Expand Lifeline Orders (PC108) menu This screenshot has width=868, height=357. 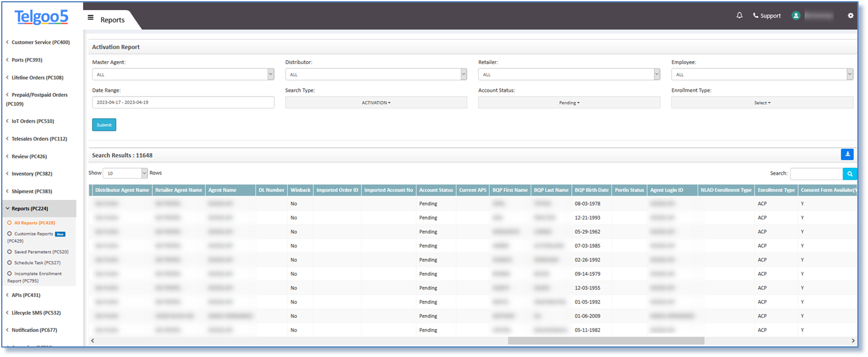coord(34,78)
